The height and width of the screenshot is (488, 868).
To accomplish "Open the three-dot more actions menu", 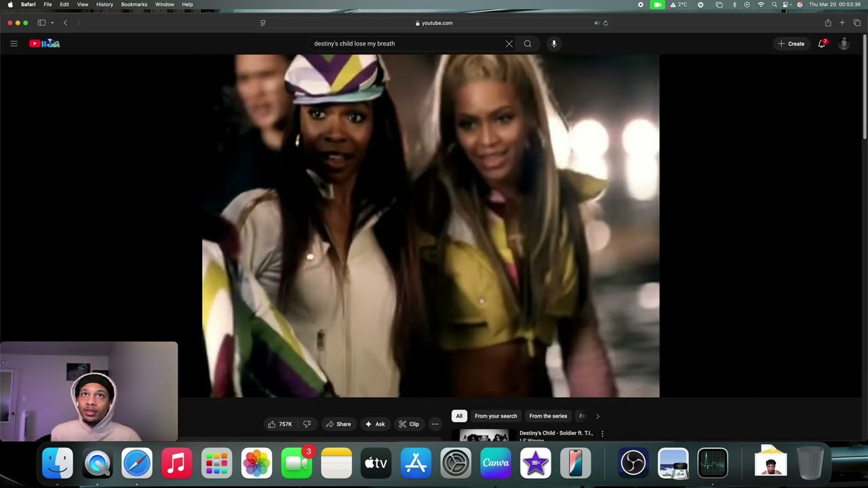I will 435,424.
